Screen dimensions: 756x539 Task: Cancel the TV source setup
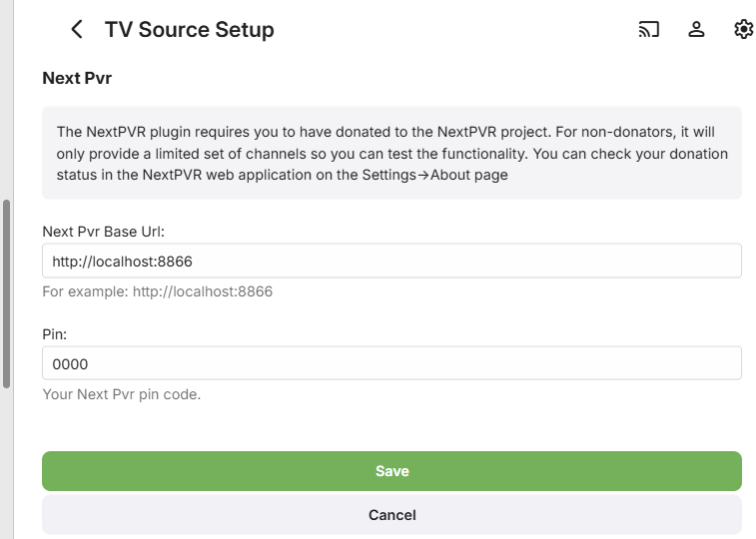[x=391, y=515]
